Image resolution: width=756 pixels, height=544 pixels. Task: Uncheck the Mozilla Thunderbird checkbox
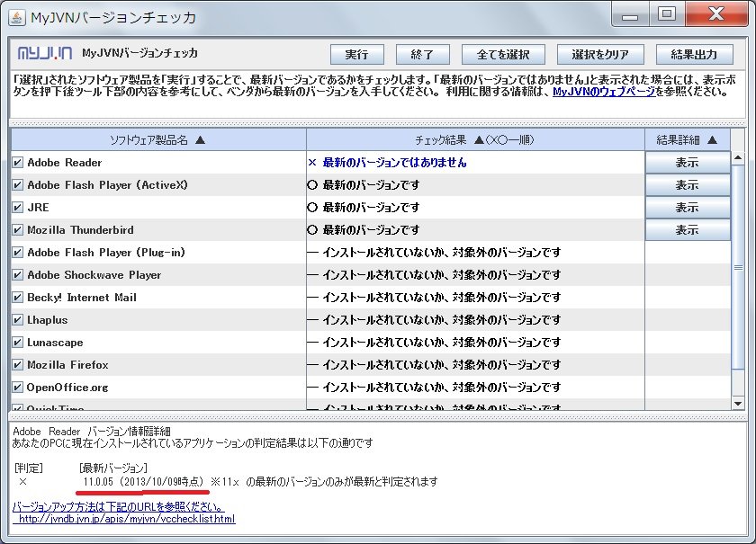pyautogui.click(x=17, y=230)
